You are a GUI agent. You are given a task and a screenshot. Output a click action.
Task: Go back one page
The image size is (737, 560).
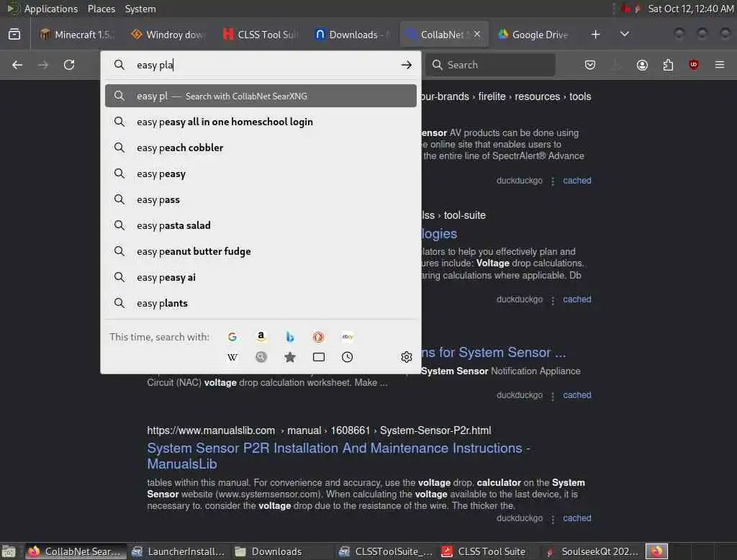[17, 65]
